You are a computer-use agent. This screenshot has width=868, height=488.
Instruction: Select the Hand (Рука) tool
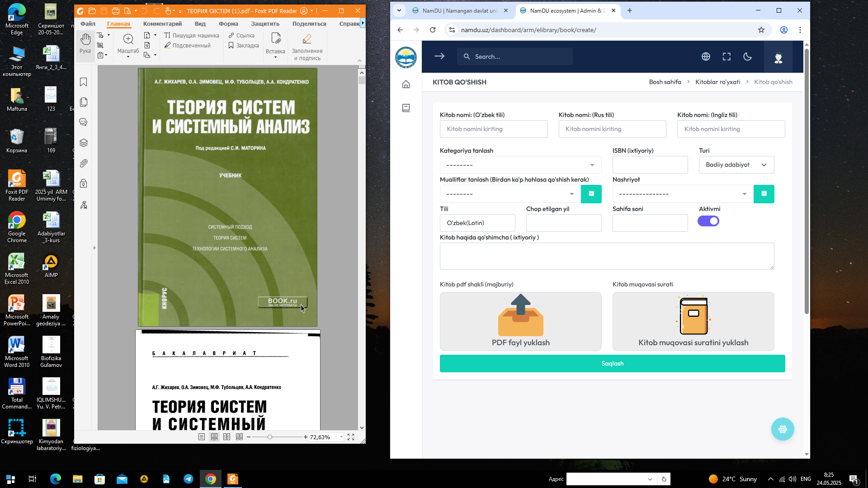pos(85,43)
